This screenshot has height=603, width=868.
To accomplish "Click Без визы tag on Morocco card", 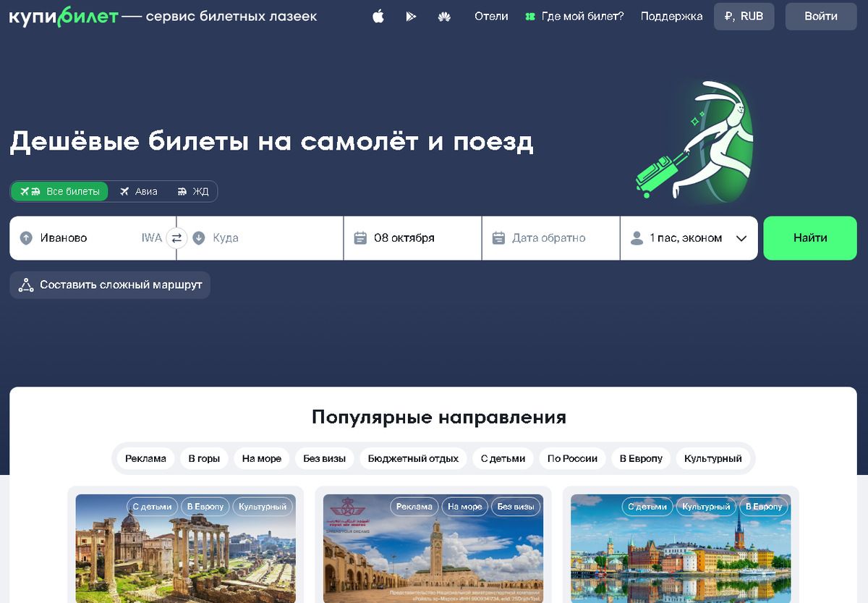I will (516, 507).
